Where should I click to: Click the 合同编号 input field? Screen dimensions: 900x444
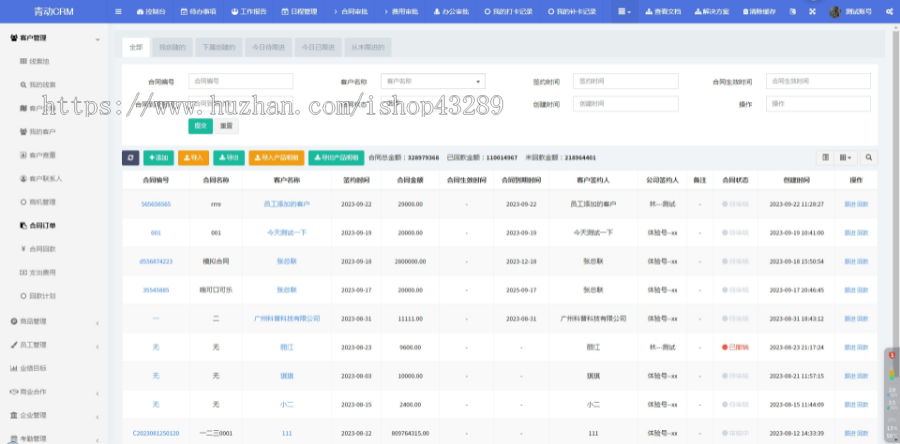pyautogui.click(x=240, y=81)
